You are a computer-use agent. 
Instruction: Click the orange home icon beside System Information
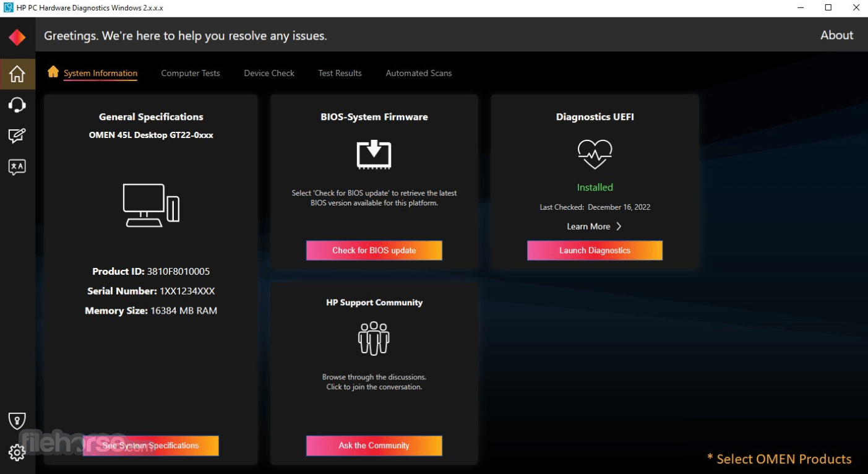pos(53,72)
